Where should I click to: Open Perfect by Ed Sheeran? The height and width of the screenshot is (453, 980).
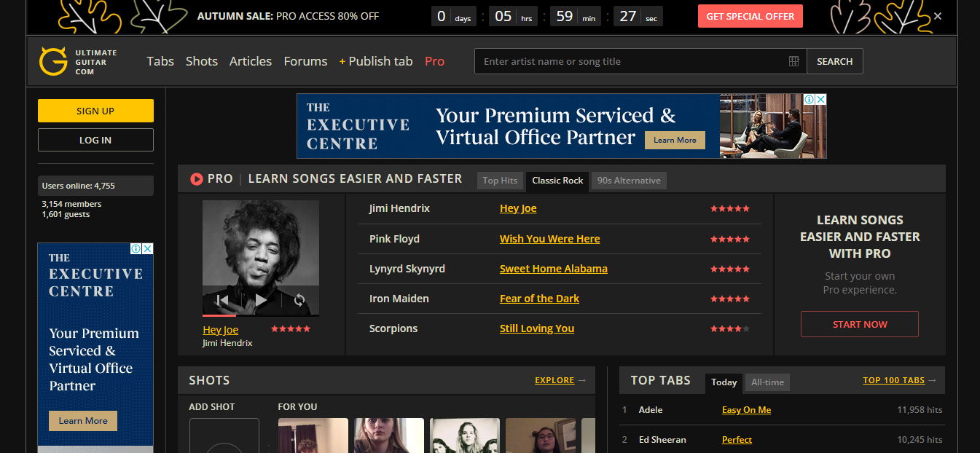pos(737,440)
